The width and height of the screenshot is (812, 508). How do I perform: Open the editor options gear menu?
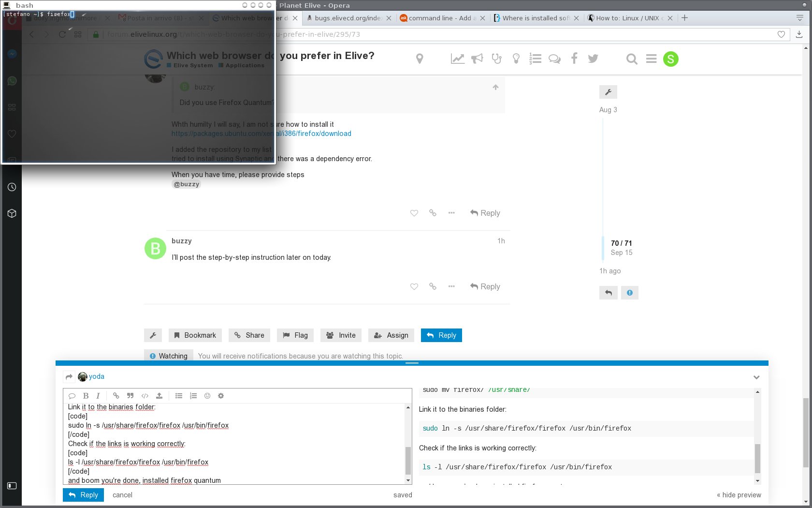(x=221, y=396)
